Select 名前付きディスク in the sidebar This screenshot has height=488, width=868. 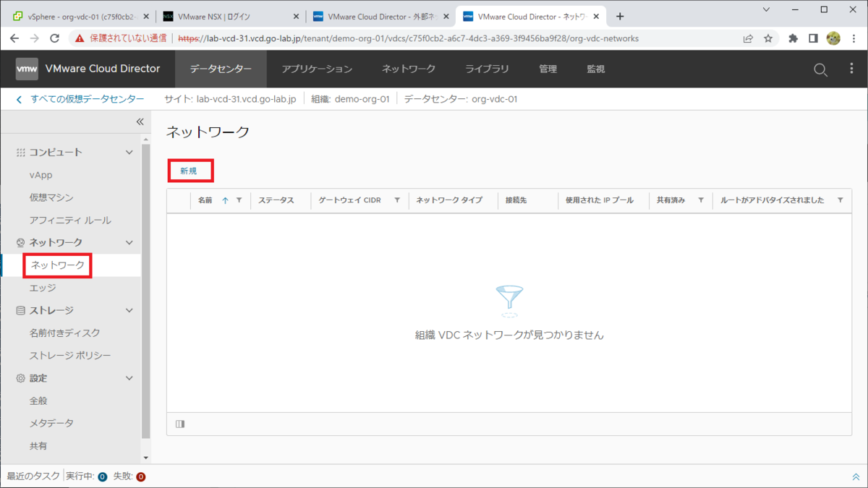pyautogui.click(x=65, y=333)
